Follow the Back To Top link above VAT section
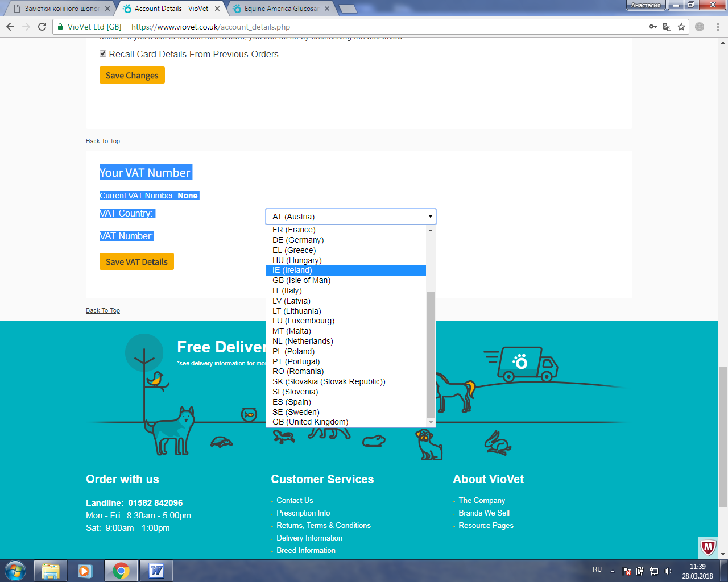Screen dimensions: 728x582 (103, 141)
